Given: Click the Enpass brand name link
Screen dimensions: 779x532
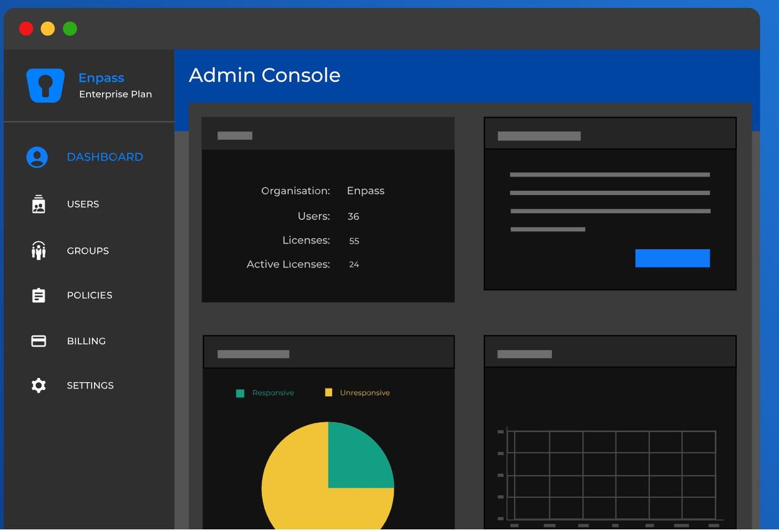Looking at the screenshot, I should click(101, 78).
